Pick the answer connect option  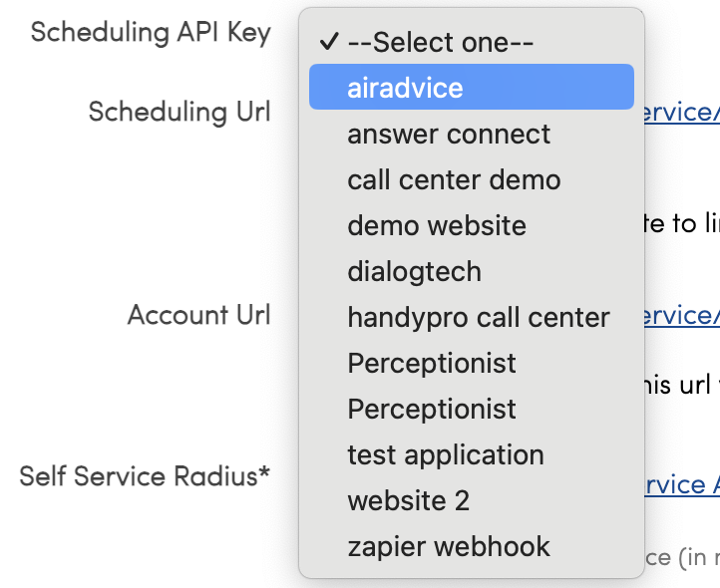click(x=449, y=135)
